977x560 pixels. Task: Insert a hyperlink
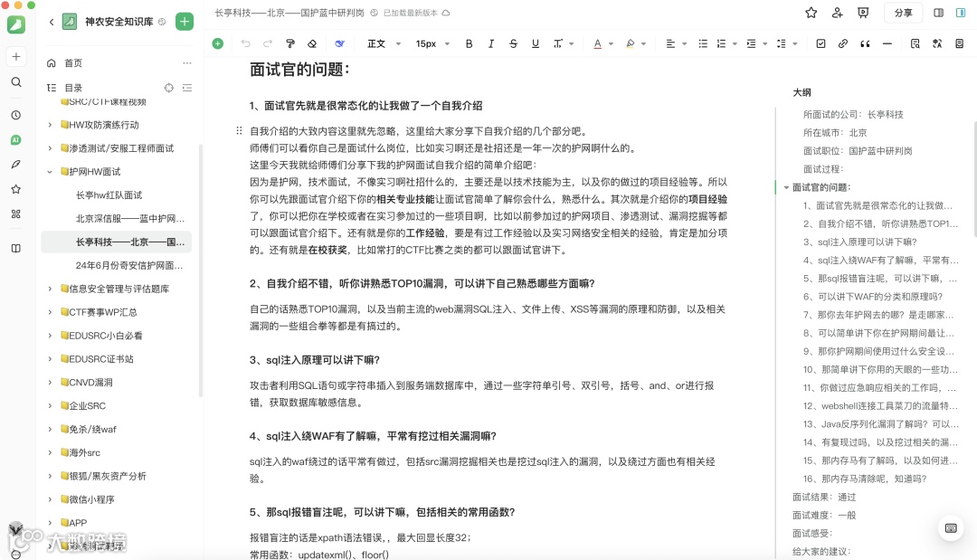843,43
